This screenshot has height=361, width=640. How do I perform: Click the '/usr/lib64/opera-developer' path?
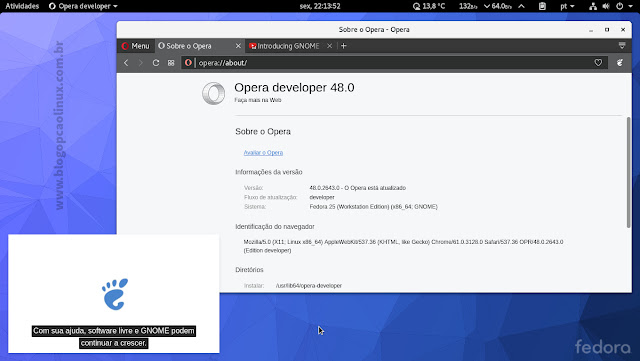[309, 286]
